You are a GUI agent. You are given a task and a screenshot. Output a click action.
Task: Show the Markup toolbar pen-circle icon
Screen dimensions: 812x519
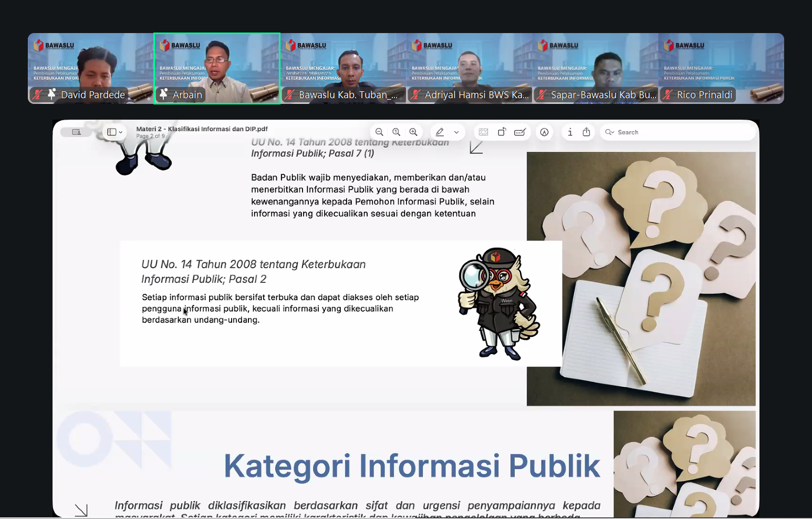tap(545, 132)
